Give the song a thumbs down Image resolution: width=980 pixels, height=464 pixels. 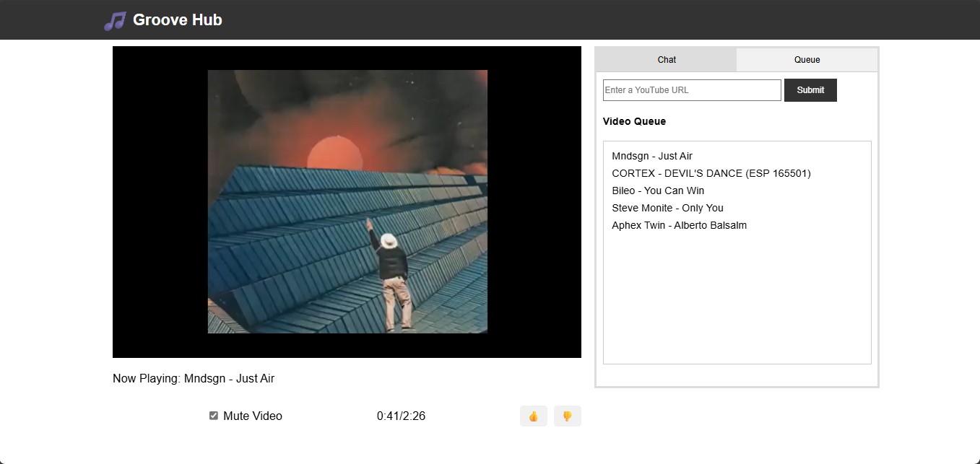coord(568,416)
